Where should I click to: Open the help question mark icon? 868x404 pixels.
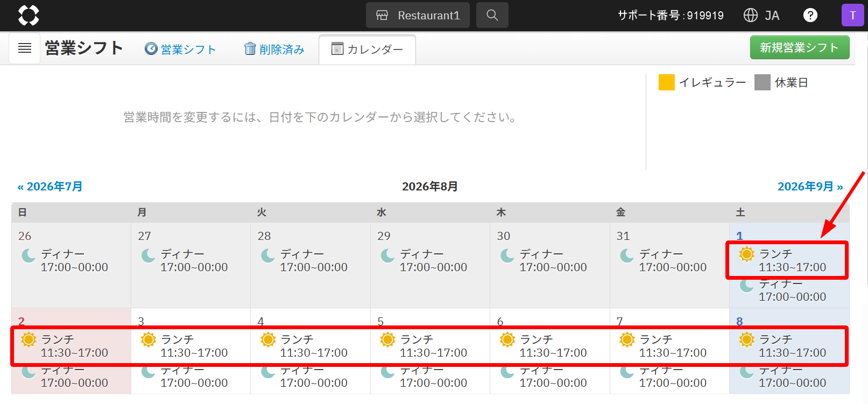pyautogui.click(x=810, y=15)
